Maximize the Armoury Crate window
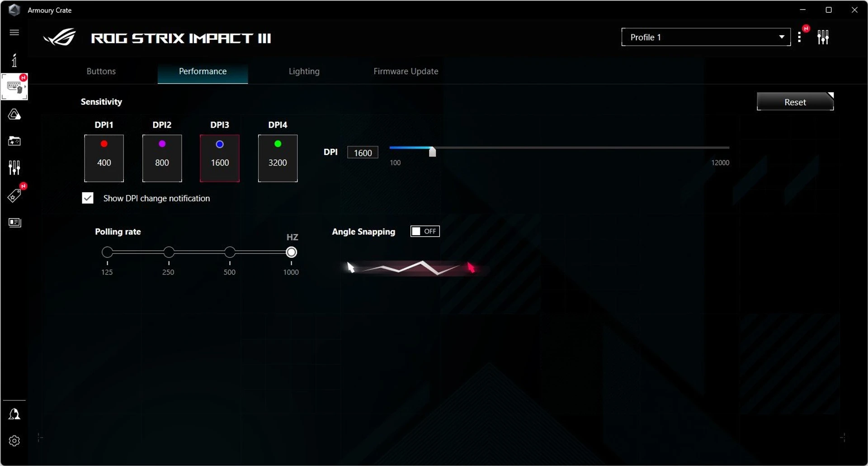 click(x=829, y=10)
